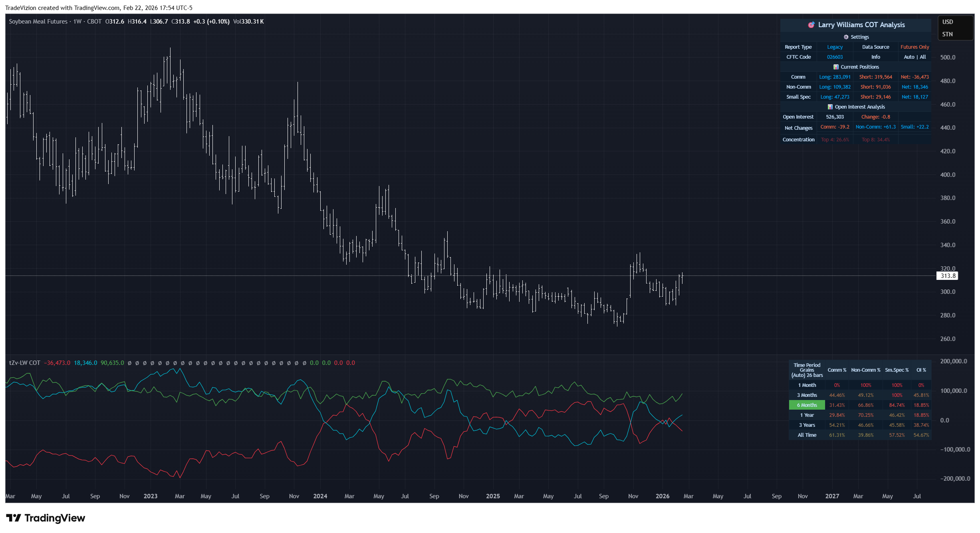The height and width of the screenshot is (533, 980).
Task: Click the Net: 18,346 cell
Action: [x=915, y=87]
